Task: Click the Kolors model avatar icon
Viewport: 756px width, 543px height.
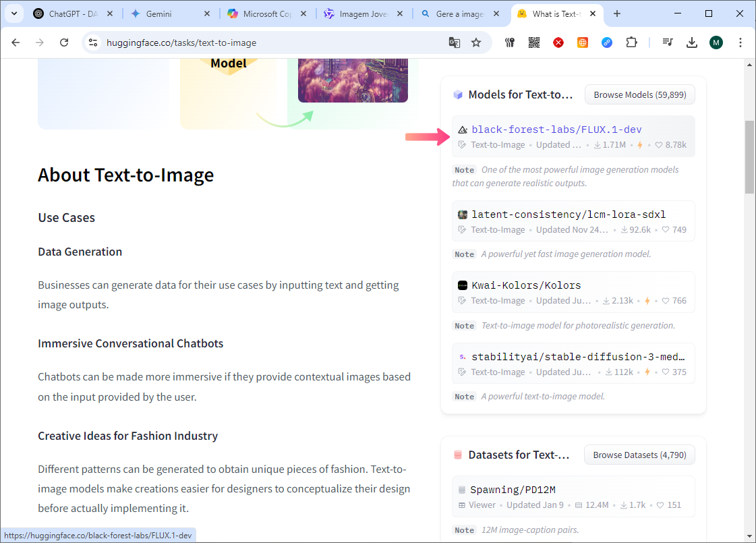Action: (x=463, y=285)
